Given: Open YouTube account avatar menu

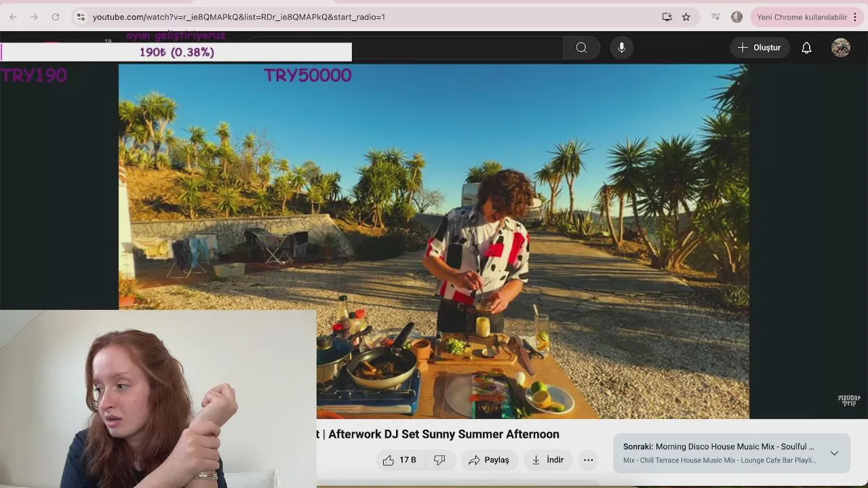Looking at the screenshot, I should coord(841,47).
